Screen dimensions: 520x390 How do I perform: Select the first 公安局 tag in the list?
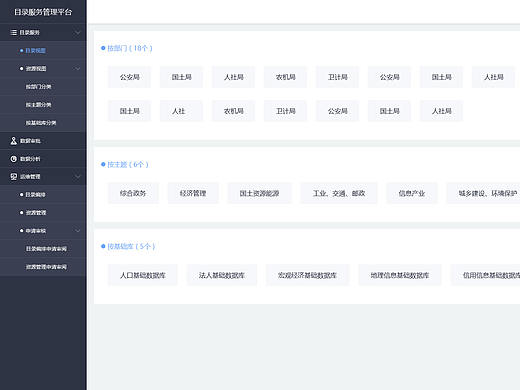(129, 77)
